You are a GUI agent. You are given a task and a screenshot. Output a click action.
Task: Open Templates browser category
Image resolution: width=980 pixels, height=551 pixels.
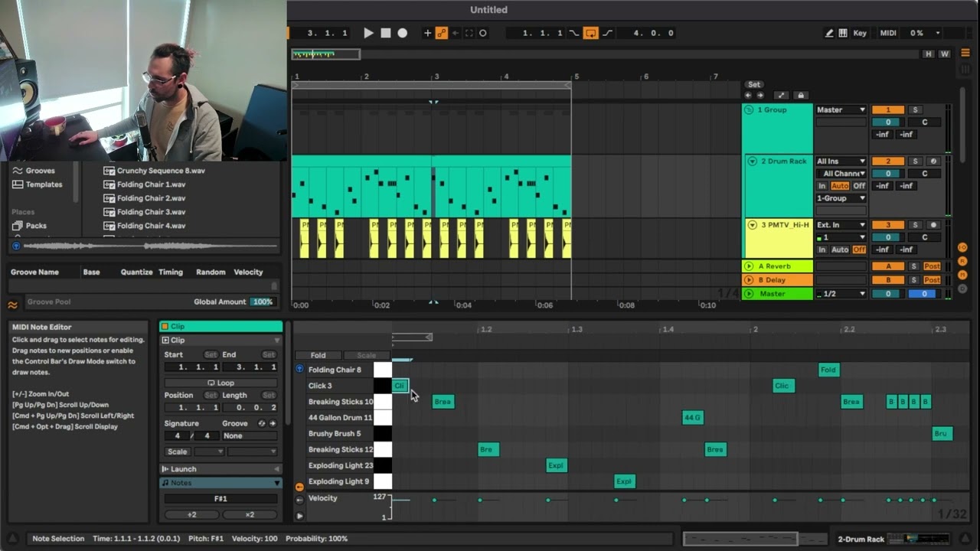point(44,184)
